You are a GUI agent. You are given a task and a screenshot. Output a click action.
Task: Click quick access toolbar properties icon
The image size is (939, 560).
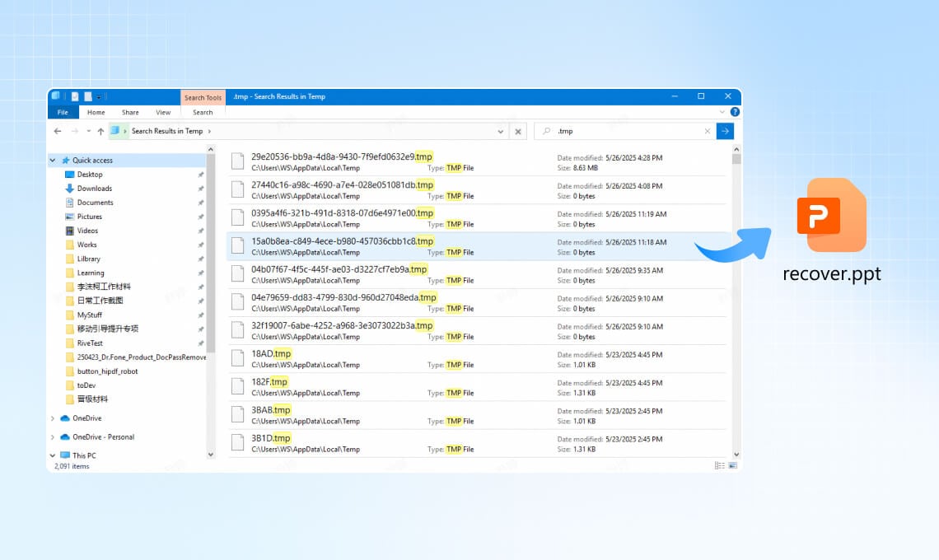click(x=75, y=96)
